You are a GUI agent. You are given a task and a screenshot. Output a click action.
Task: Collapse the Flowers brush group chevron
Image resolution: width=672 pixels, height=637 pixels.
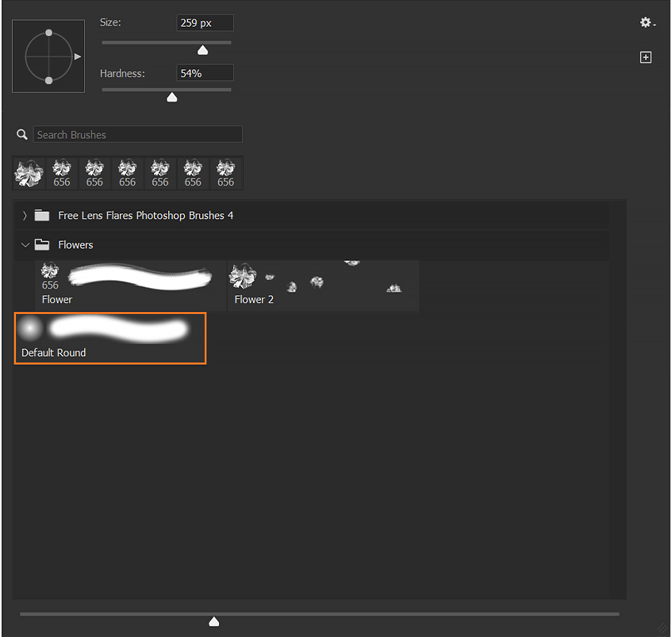tap(25, 245)
